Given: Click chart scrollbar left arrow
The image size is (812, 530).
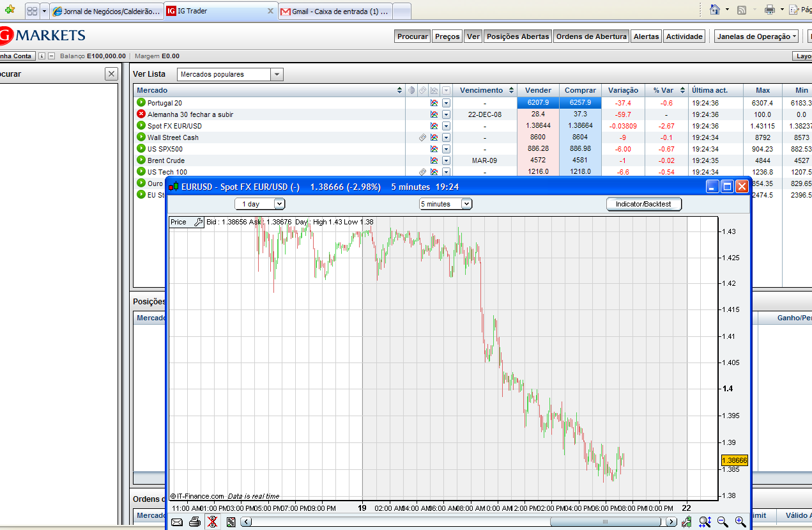Looking at the screenshot, I should [246, 522].
